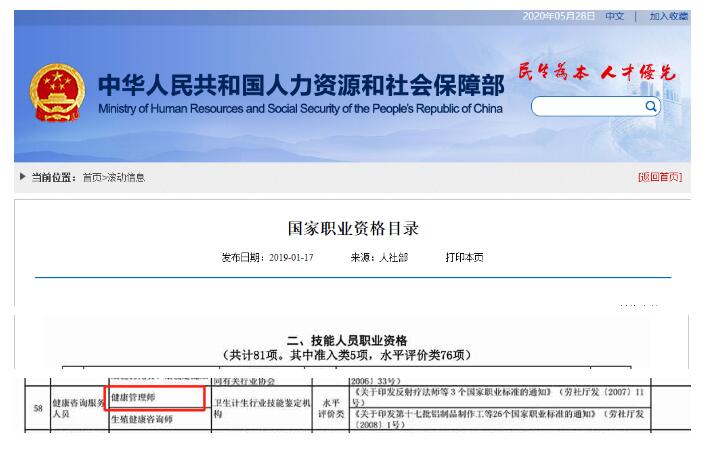
Task: Switch language via 中文 link
Action: tap(614, 17)
